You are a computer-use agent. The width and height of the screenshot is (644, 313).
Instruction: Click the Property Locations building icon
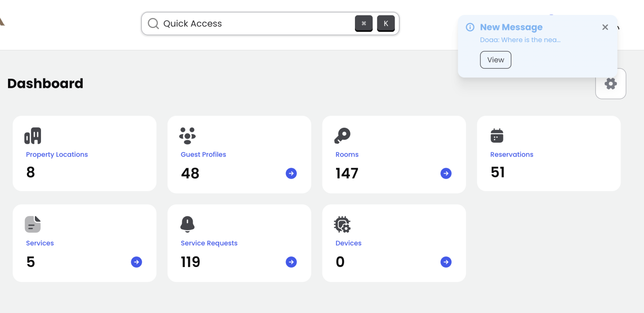click(33, 136)
